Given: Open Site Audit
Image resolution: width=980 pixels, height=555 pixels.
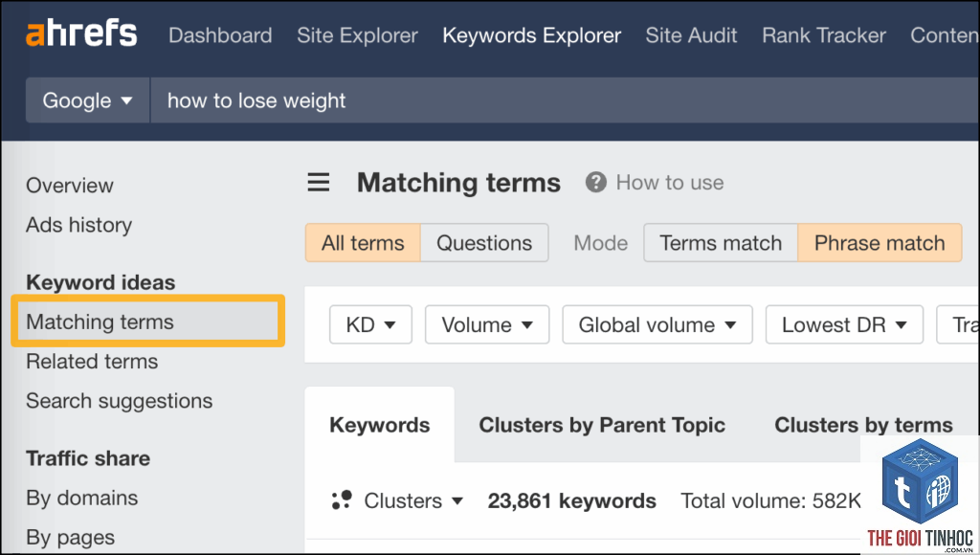Looking at the screenshot, I should tap(691, 35).
